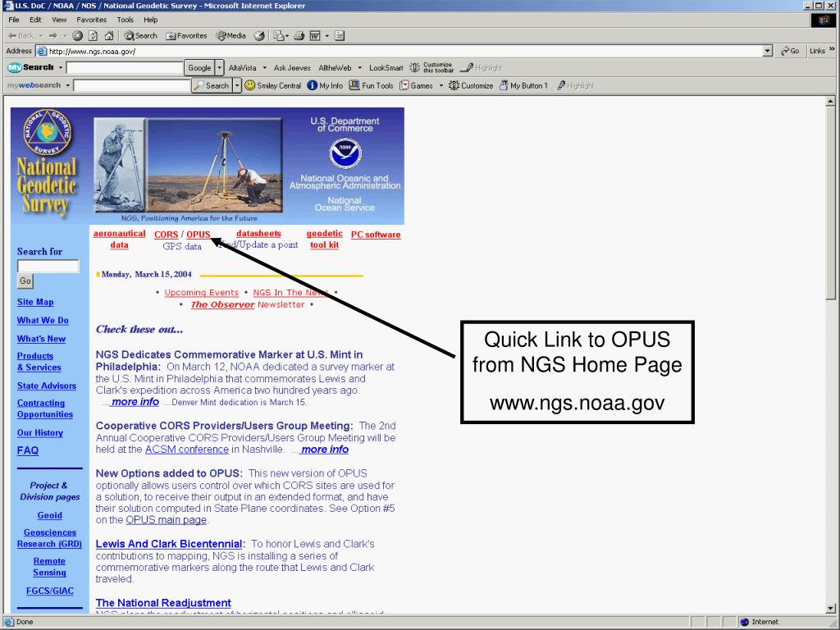Open dropdown next to Edit with Word icon

pos(327,36)
